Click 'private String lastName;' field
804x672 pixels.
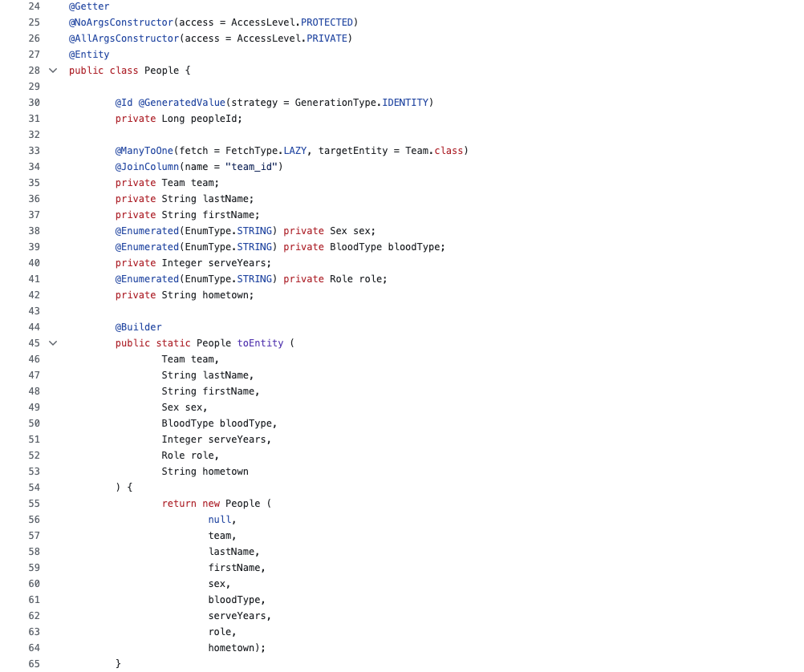click(185, 199)
